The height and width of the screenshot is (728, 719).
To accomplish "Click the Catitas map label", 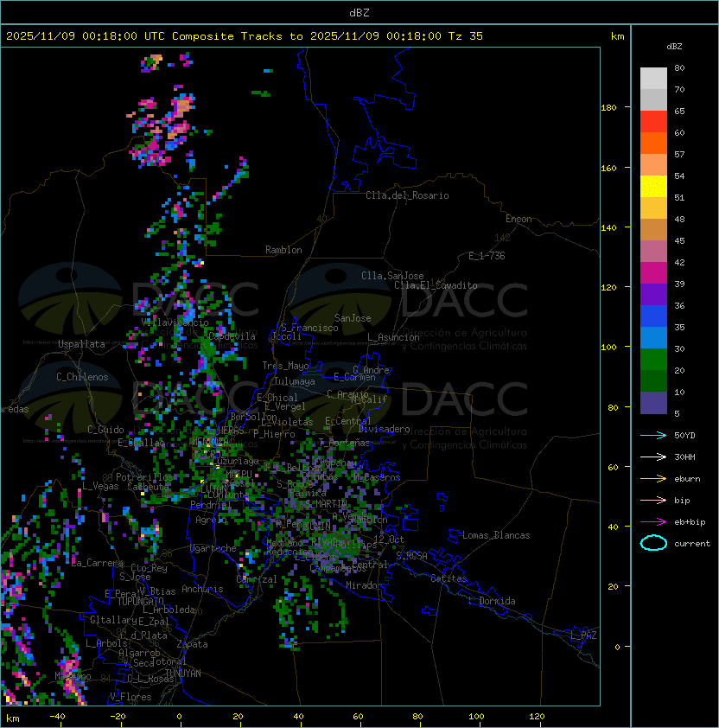I will tap(449, 578).
